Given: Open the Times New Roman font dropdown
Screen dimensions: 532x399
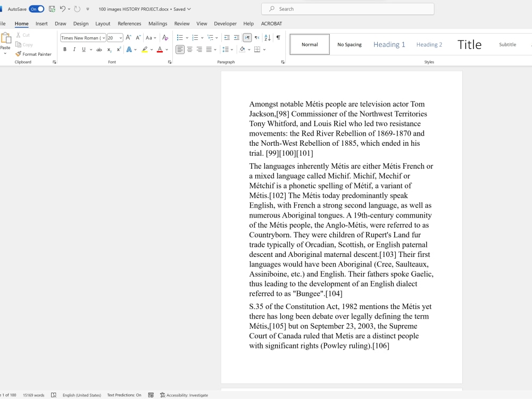Looking at the screenshot, I should tap(104, 38).
